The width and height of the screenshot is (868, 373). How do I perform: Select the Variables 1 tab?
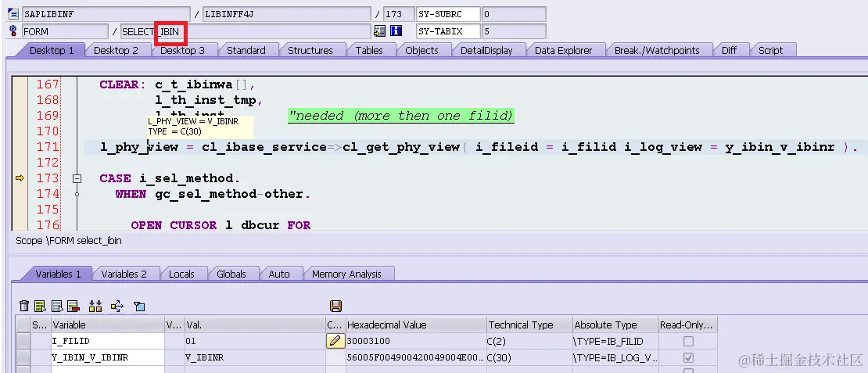[58, 274]
